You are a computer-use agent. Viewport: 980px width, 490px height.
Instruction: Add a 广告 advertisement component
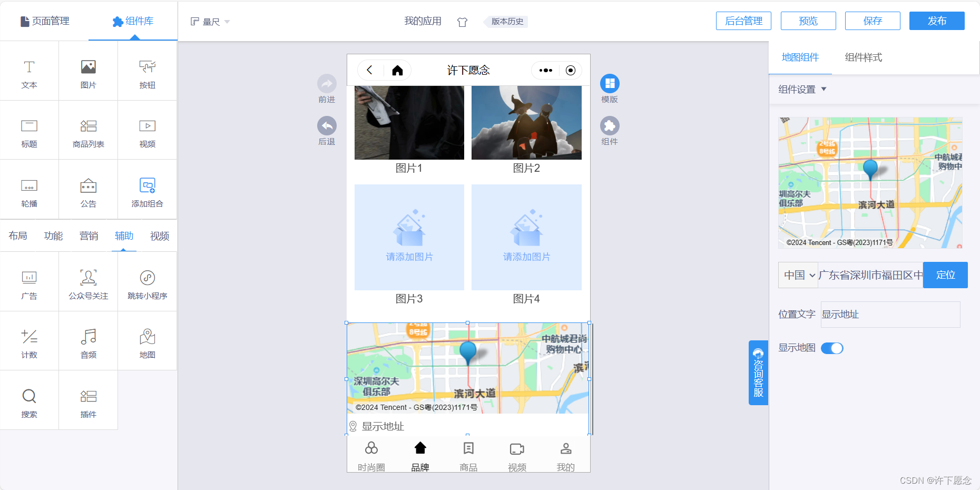point(30,282)
